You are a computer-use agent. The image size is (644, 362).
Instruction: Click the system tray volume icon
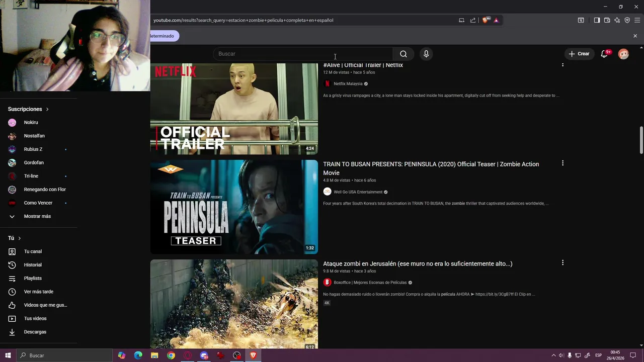[x=561, y=355]
